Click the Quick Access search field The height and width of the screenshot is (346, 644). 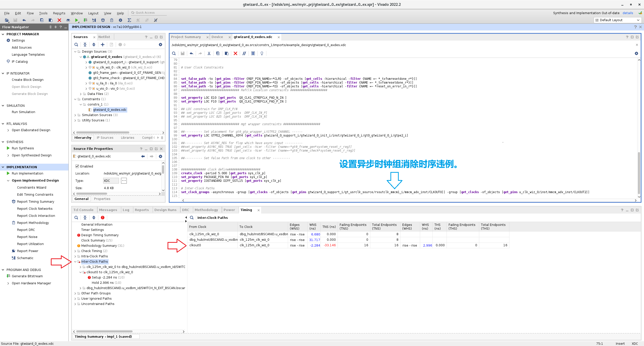click(148, 13)
